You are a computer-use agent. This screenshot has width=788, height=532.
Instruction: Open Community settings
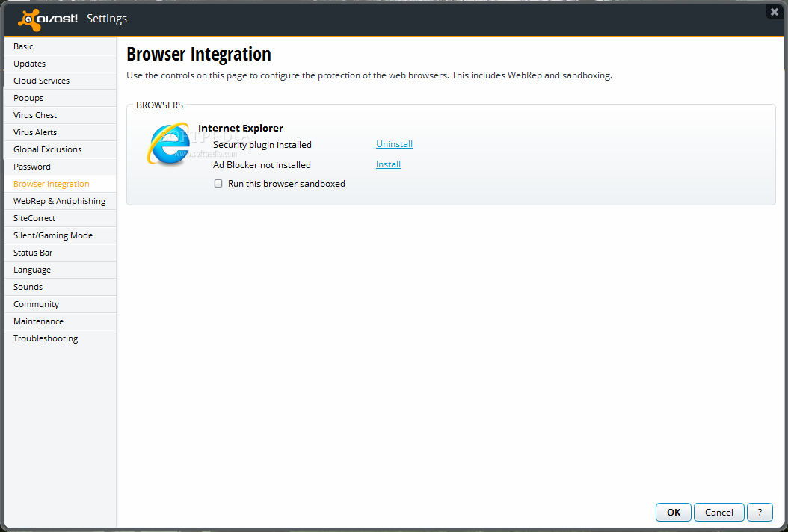pyautogui.click(x=61, y=304)
